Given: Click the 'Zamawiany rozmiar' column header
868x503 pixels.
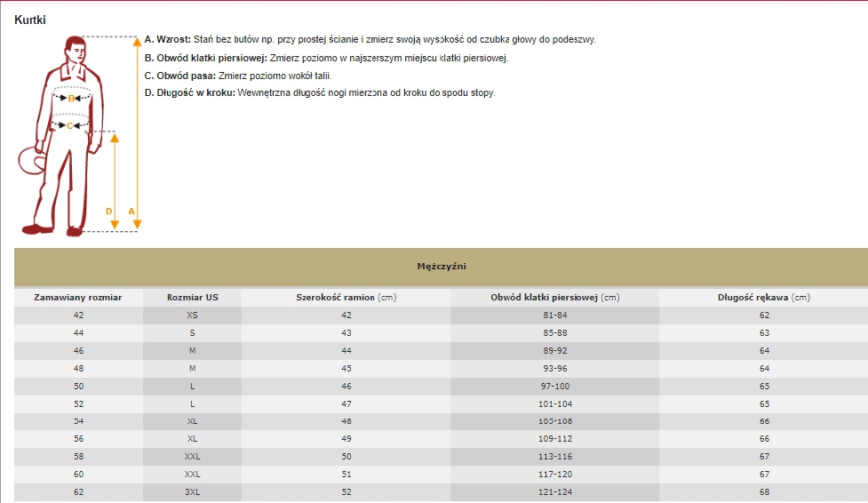Looking at the screenshot, I should pyautogui.click(x=78, y=298).
